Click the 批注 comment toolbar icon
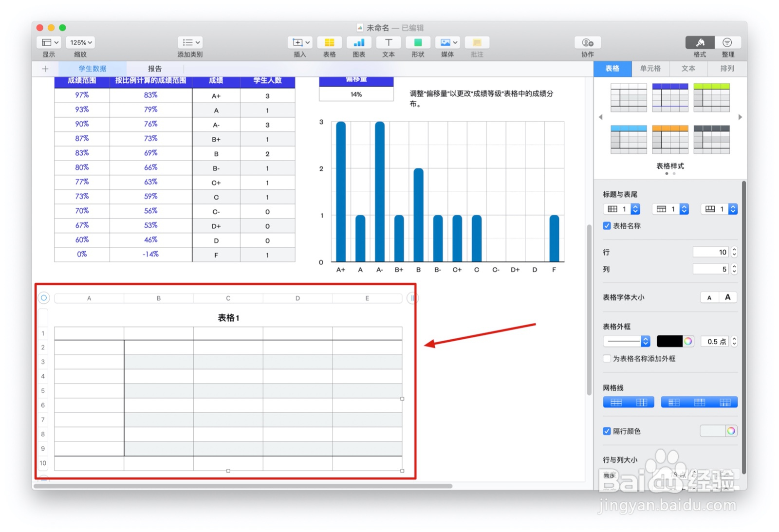779x532 pixels. point(477,43)
